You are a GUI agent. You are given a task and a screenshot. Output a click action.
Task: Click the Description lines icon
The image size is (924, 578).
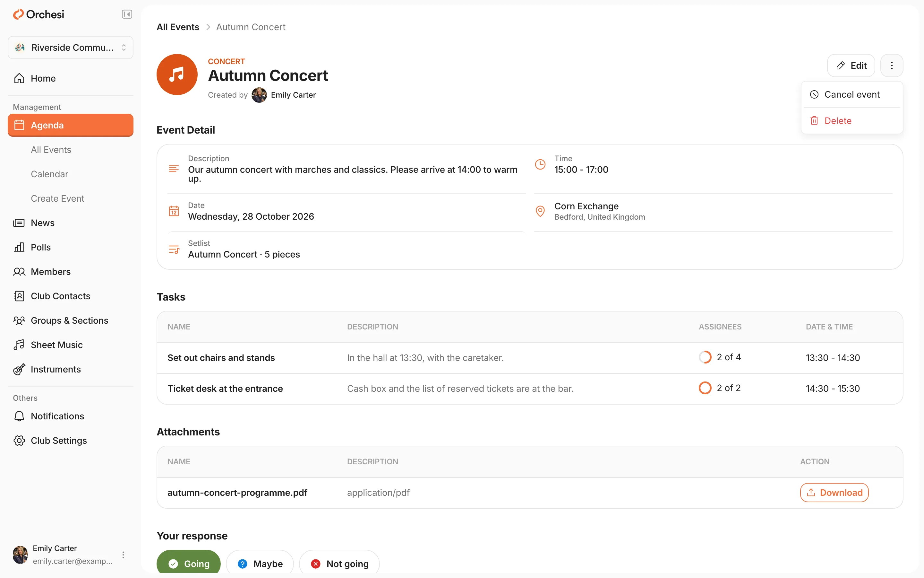(174, 169)
